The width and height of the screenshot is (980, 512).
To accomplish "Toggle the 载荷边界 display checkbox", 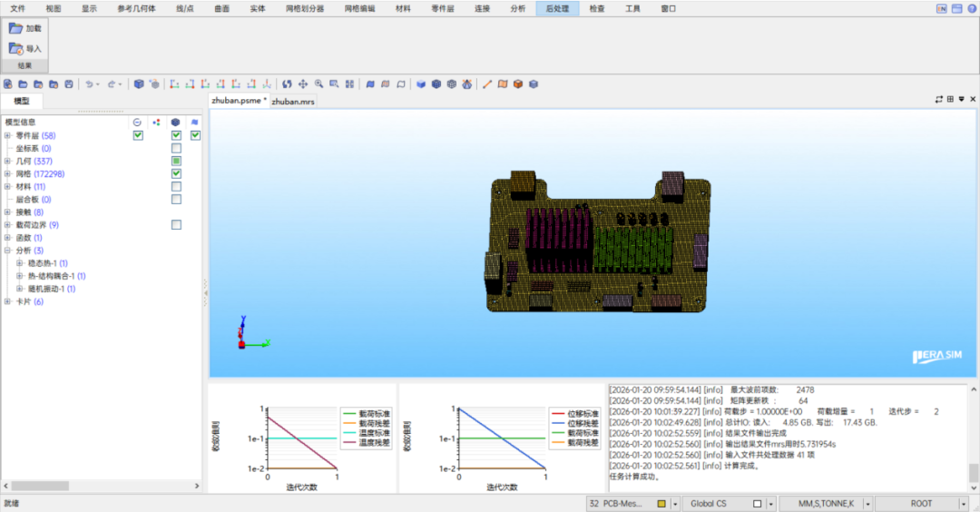I will [x=176, y=224].
